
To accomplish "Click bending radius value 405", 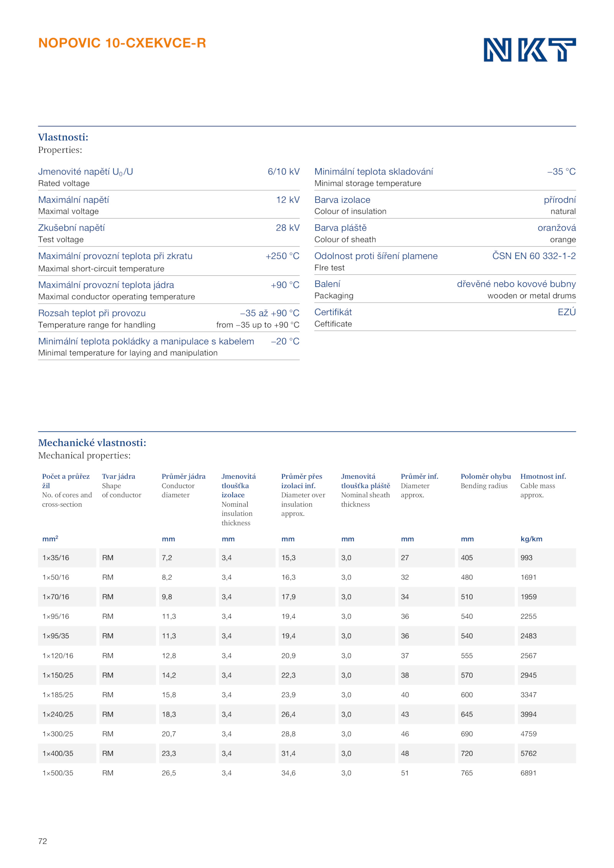I will pos(467,558).
